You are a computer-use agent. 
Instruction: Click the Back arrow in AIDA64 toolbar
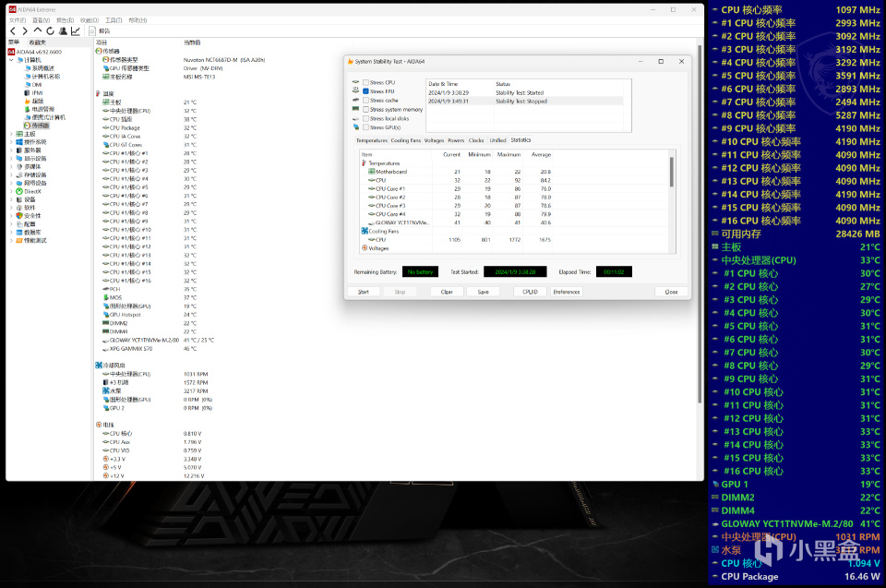(13, 30)
